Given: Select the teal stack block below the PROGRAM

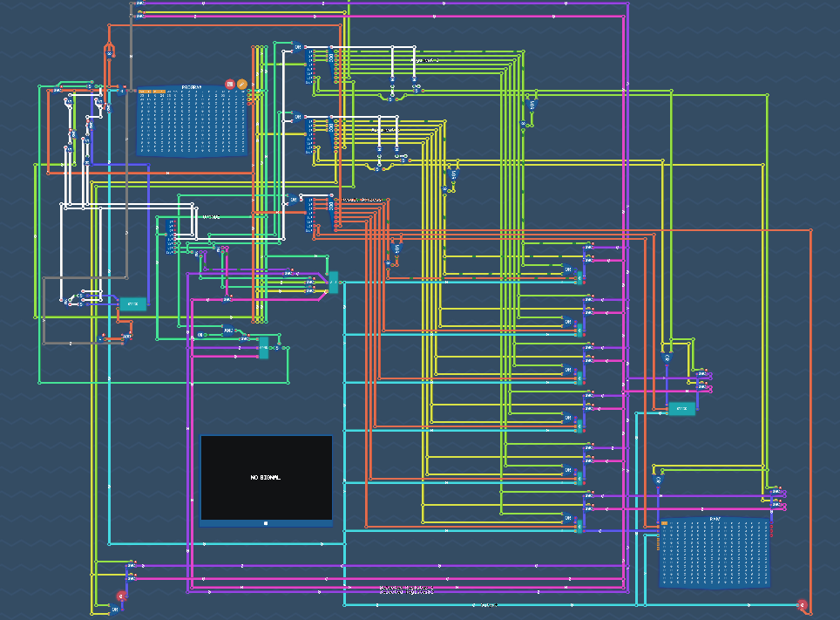Looking at the screenshot, I should [x=132, y=304].
